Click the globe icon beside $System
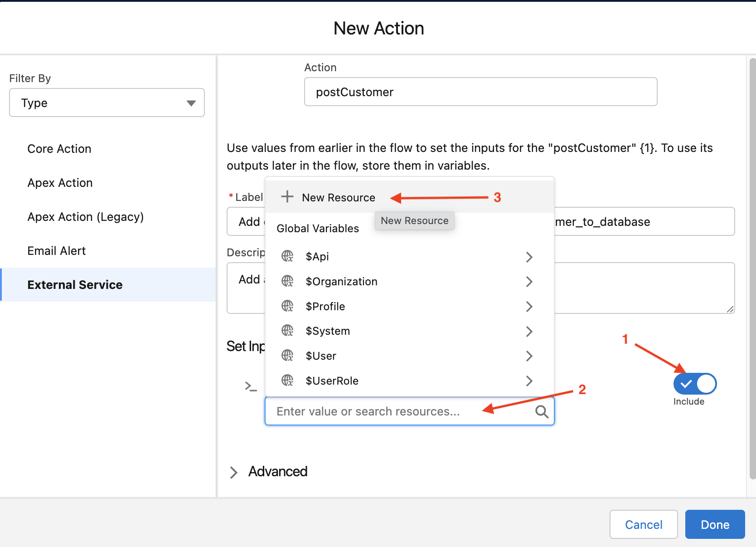 click(287, 331)
